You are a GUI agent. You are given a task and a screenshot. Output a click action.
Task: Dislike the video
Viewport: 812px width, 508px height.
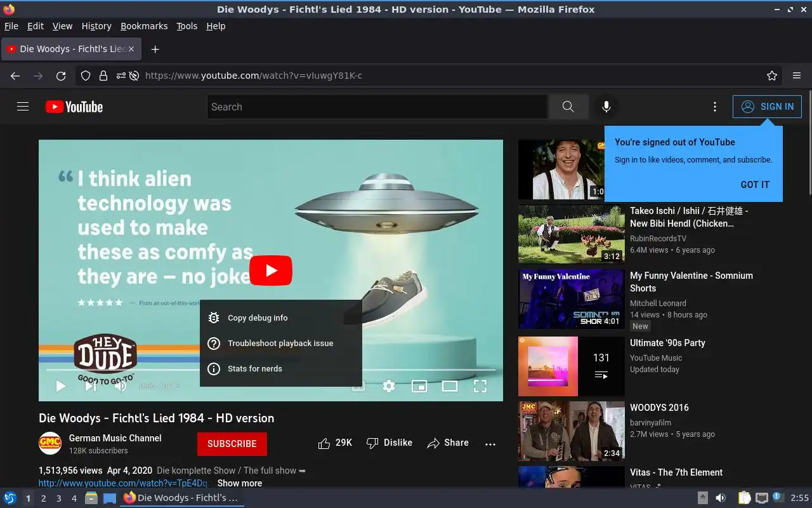tap(390, 443)
